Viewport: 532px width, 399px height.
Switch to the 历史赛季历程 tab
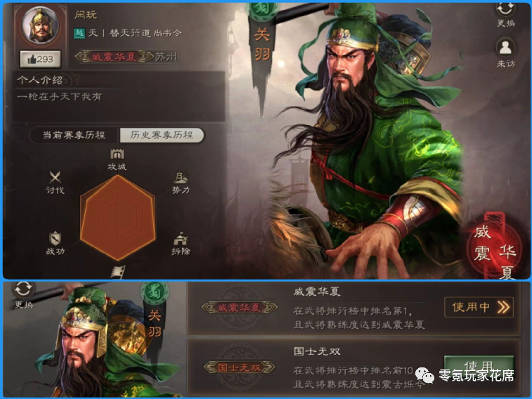[162, 136]
